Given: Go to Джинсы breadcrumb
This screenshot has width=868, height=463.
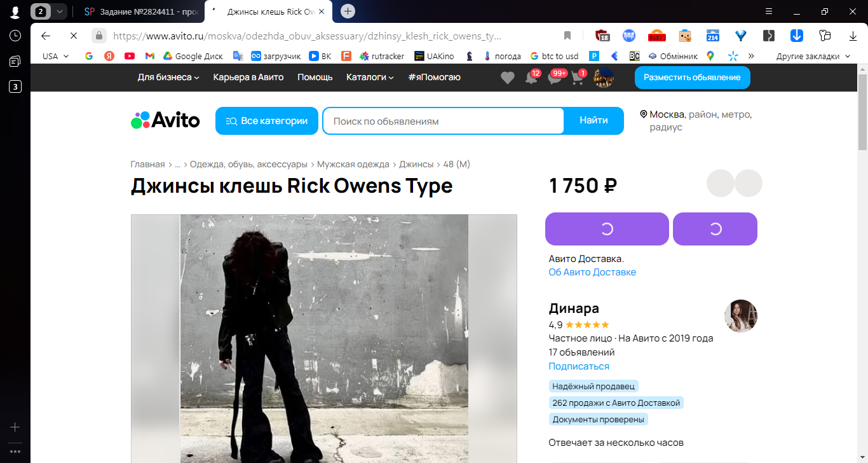Looking at the screenshot, I should 416,164.
